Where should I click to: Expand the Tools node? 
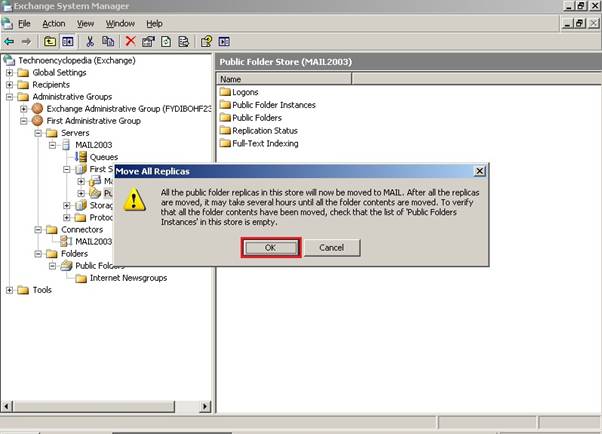point(9,290)
